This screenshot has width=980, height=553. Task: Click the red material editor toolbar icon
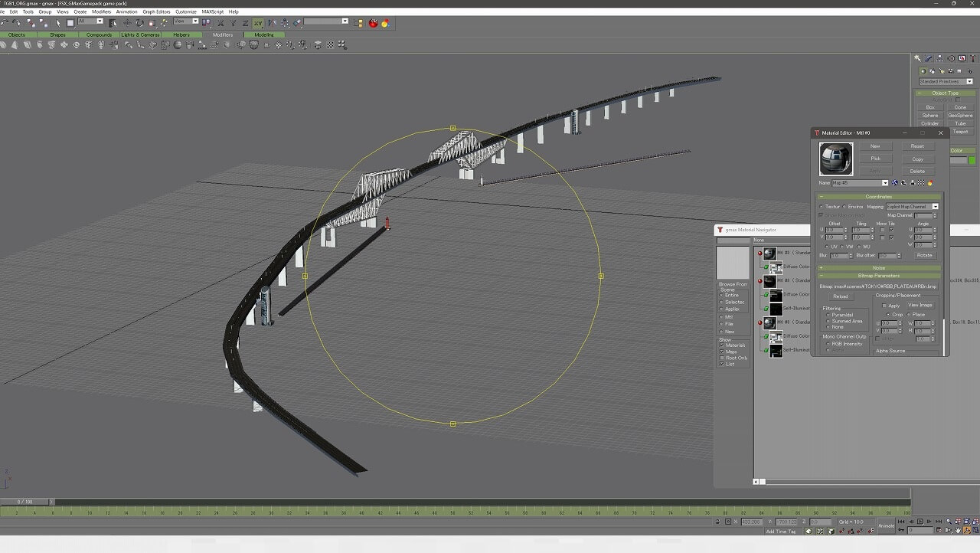(x=374, y=23)
